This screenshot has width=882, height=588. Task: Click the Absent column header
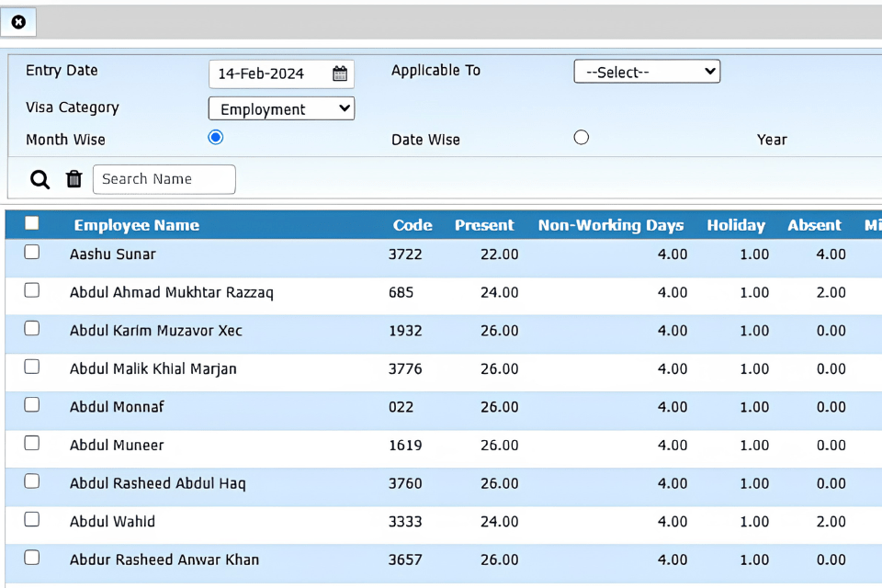point(814,225)
